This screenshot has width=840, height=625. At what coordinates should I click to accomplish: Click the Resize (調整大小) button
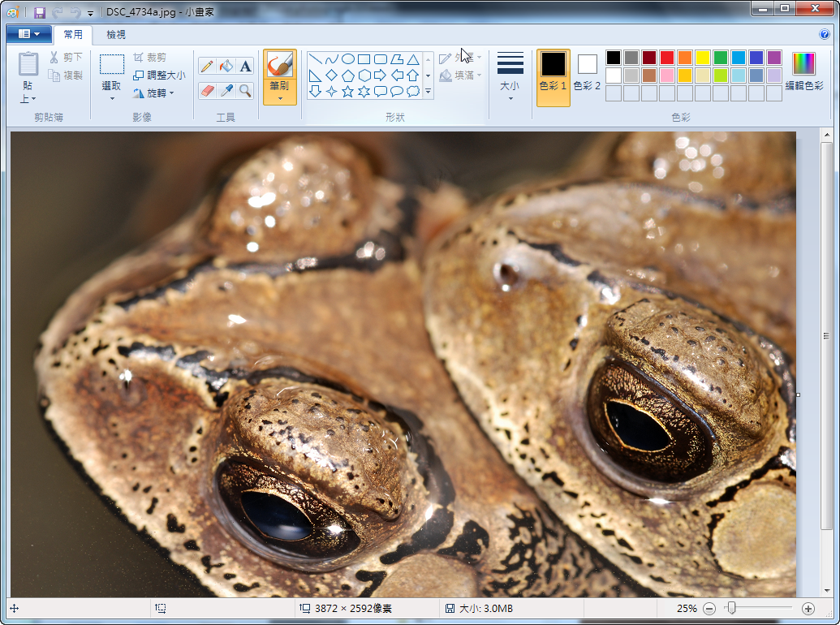point(159,75)
